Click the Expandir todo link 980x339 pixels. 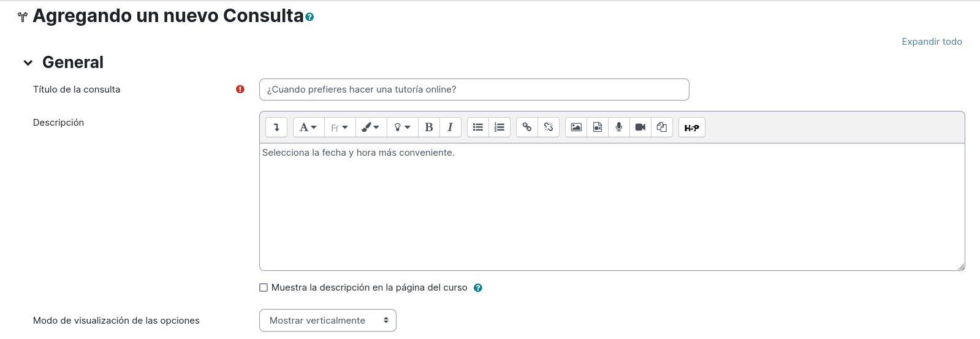pyautogui.click(x=932, y=42)
